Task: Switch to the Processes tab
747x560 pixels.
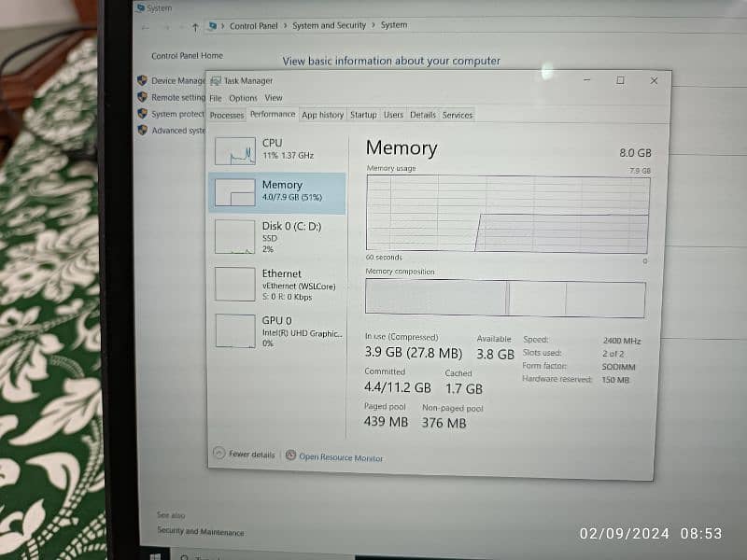Action: tap(227, 115)
